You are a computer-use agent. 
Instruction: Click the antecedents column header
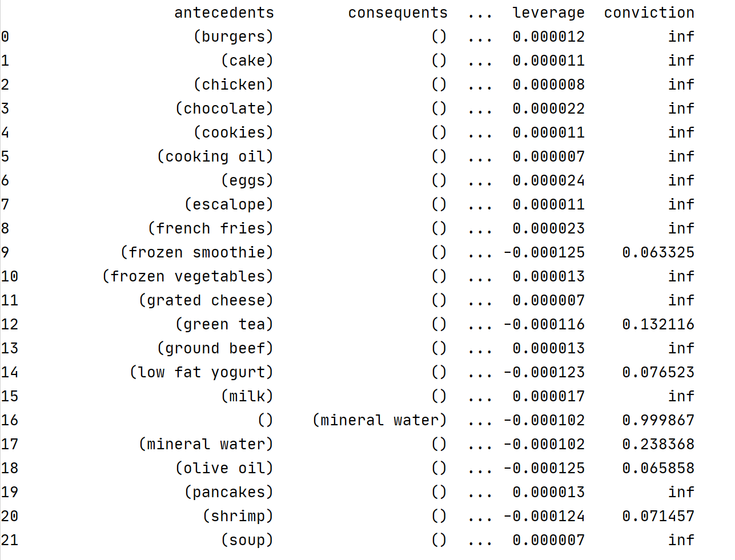pos(224,13)
